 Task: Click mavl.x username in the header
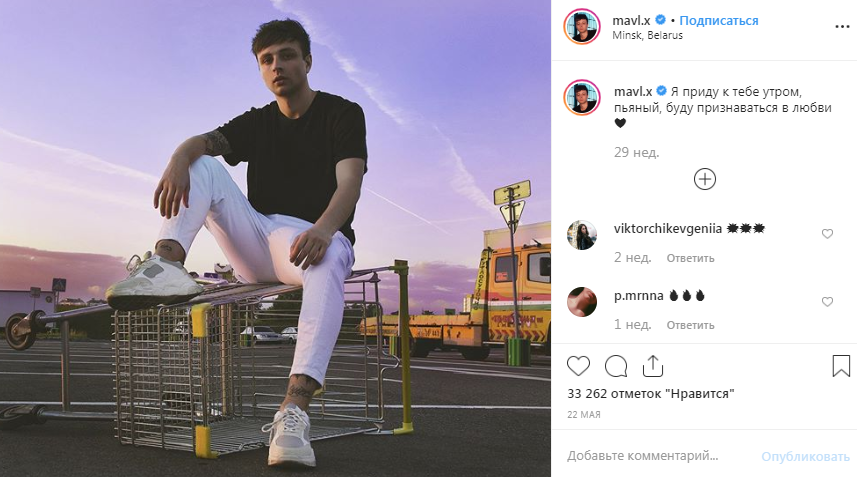[631, 20]
